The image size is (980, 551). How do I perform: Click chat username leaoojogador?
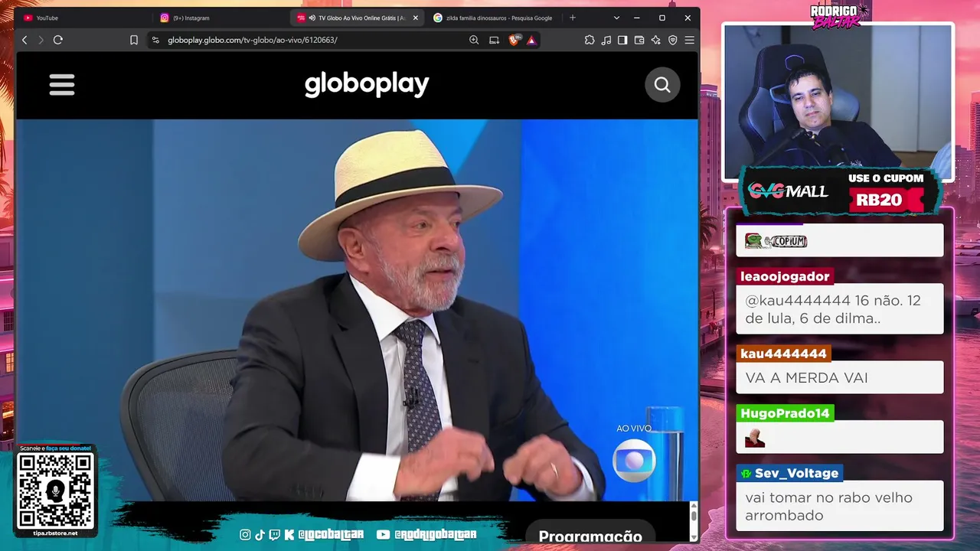pos(785,276)
